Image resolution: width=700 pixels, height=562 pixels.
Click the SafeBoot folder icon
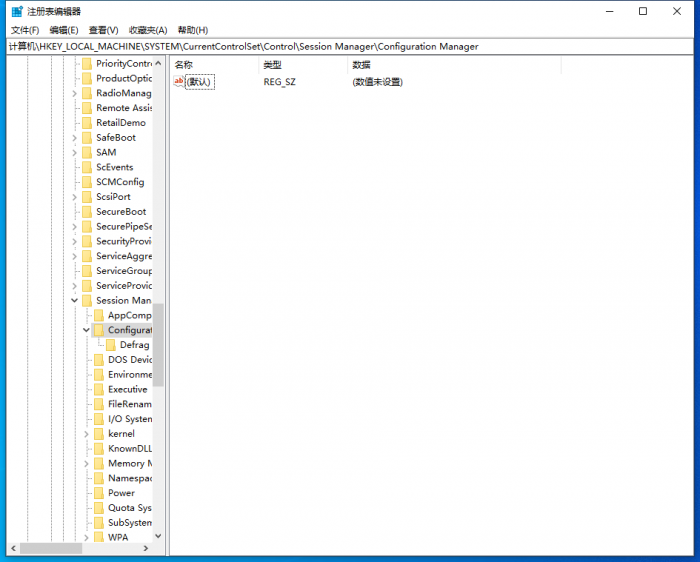[87, 137]
